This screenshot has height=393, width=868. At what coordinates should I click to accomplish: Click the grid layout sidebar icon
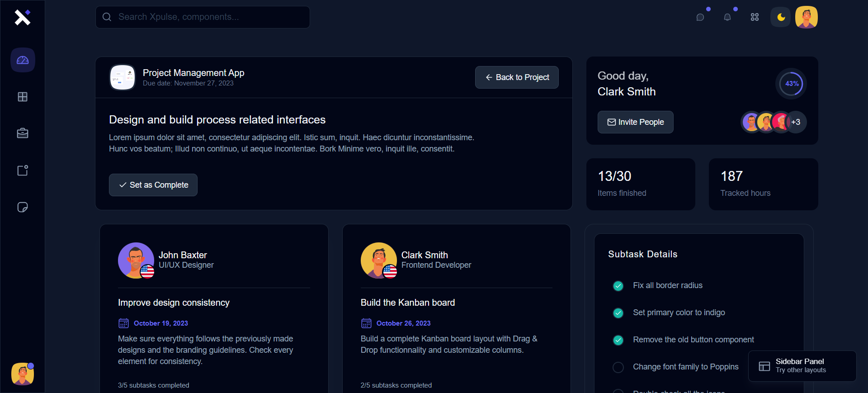point(23,97)
